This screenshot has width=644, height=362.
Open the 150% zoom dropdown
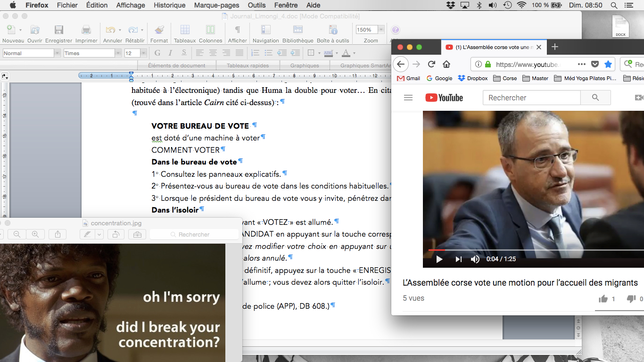(x=380, y=30)
